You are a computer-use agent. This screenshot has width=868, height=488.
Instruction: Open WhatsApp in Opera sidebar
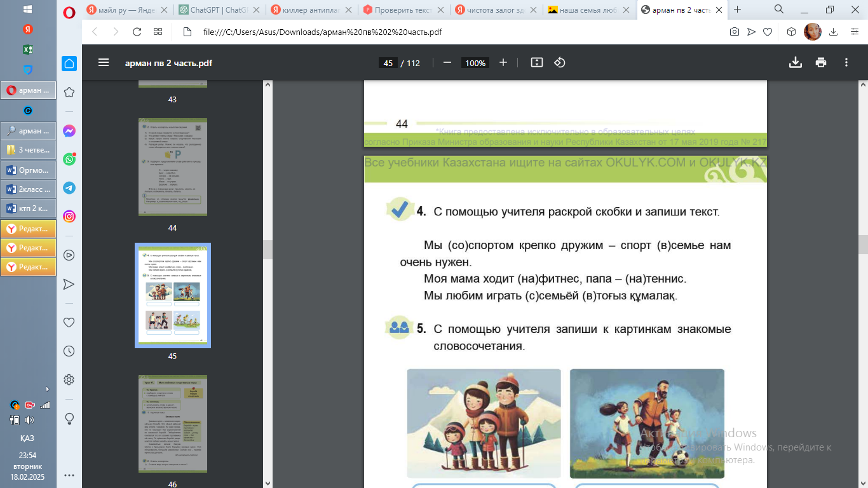69,159
